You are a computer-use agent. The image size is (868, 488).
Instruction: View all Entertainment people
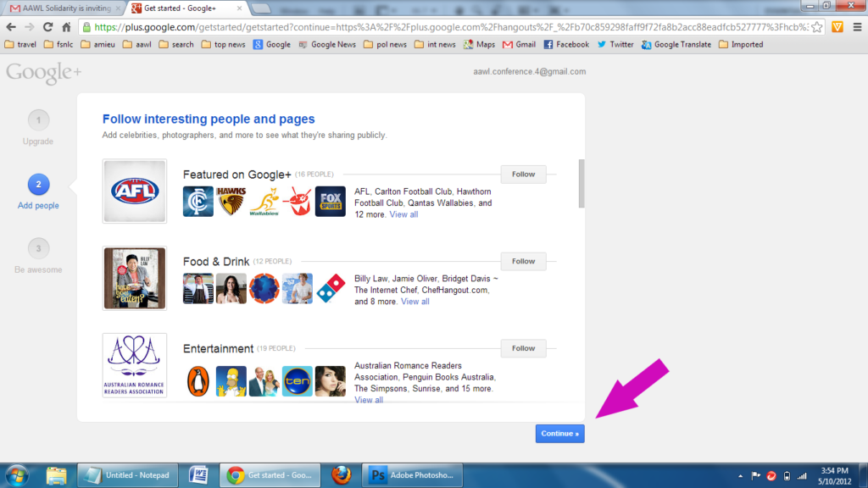(369, 400)
